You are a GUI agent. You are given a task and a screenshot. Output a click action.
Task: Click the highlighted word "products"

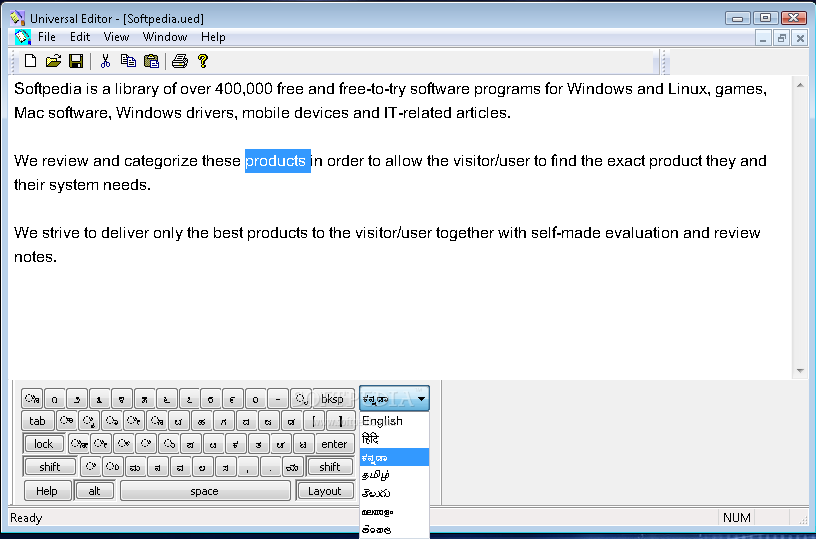click(277, 161)
